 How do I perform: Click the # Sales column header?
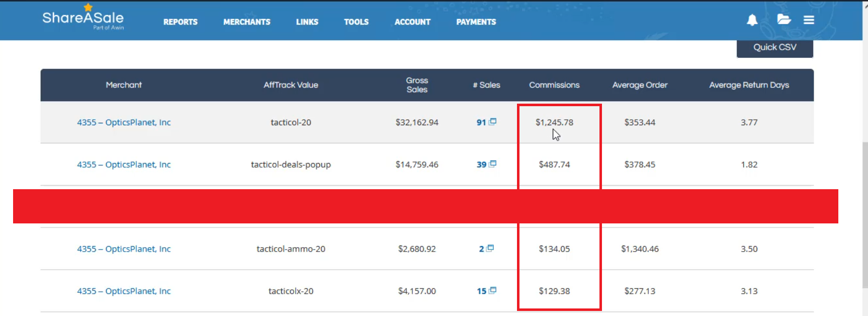[486, 85]
